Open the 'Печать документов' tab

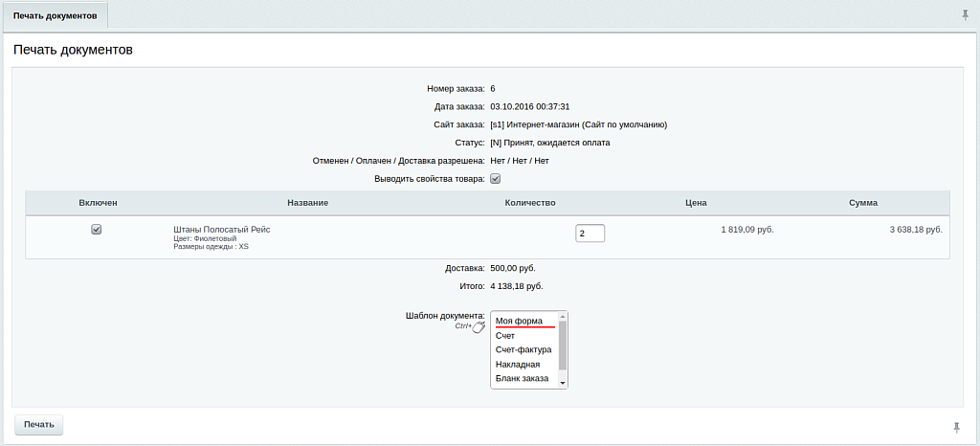55,15
